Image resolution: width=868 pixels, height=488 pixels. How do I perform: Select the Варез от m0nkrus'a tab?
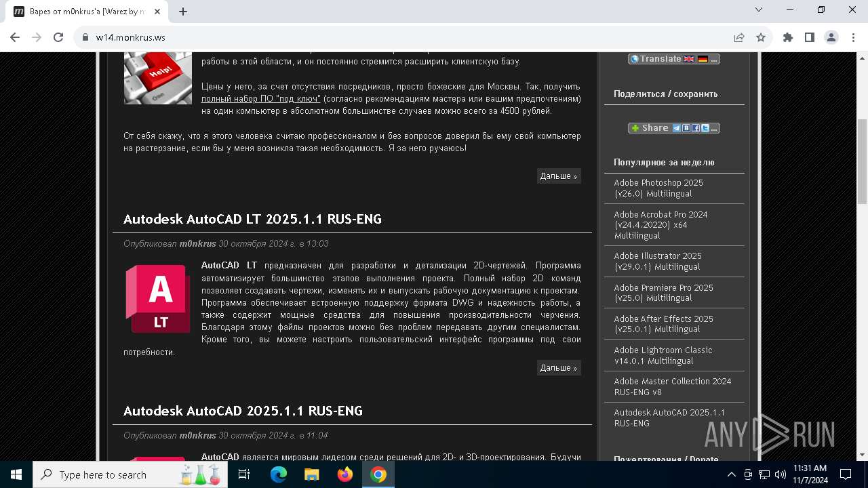tap(88, 12)
